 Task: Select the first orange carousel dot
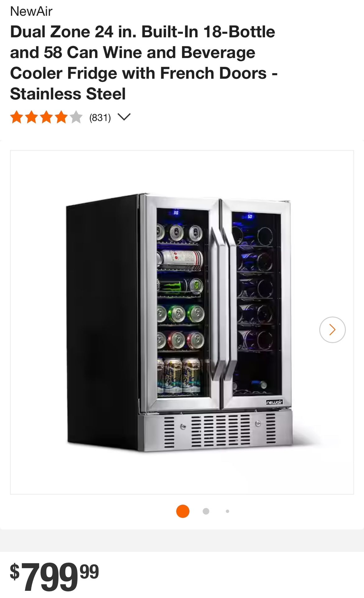(183, 511)
